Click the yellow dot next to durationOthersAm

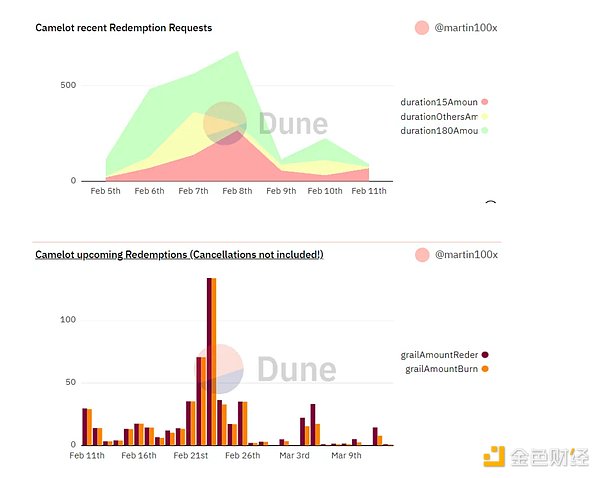click(x=484, y=116)
